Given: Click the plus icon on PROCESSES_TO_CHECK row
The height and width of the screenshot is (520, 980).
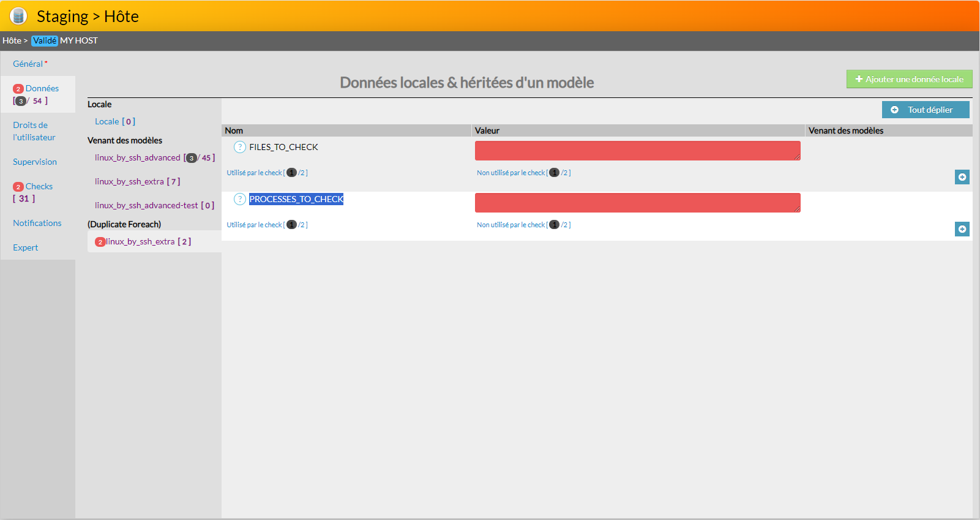Looking at the screenshot, I should click(x=962, y=229).
